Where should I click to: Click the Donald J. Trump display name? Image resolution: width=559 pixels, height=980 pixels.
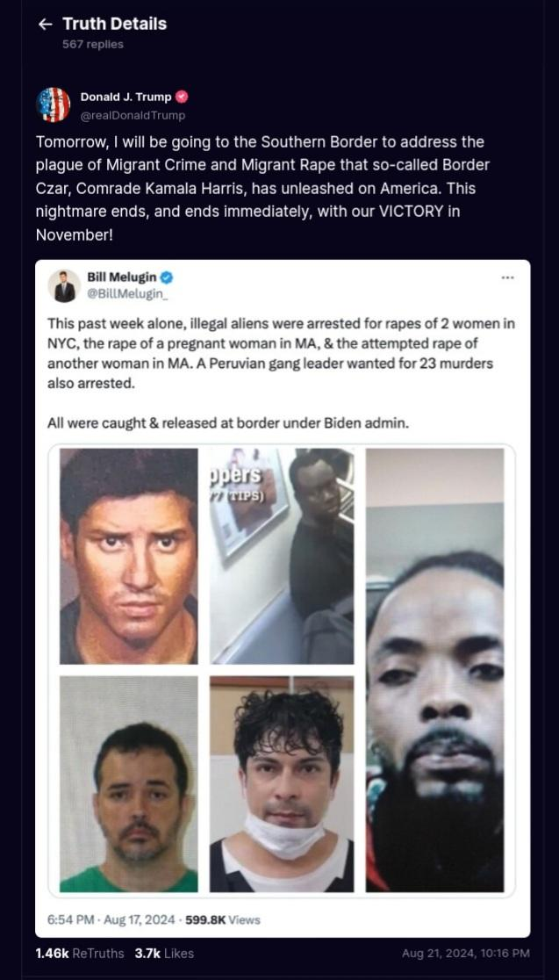[126, 97]
